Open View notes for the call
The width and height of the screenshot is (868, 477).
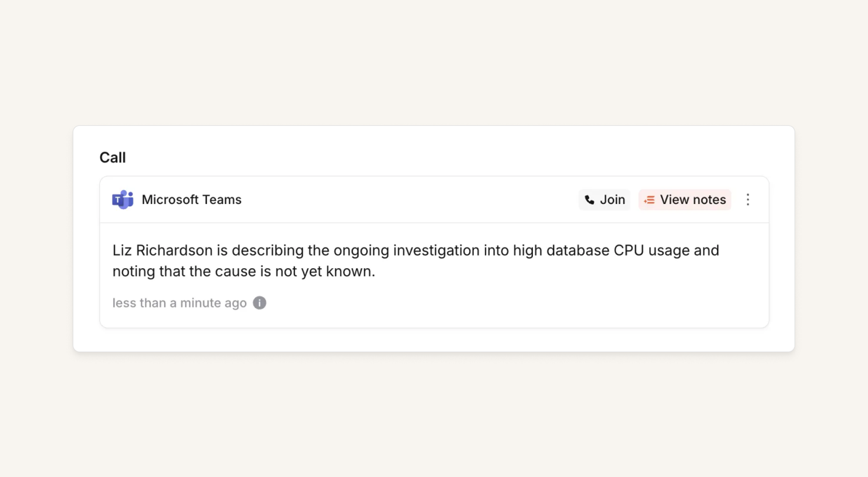click(684, 200)
